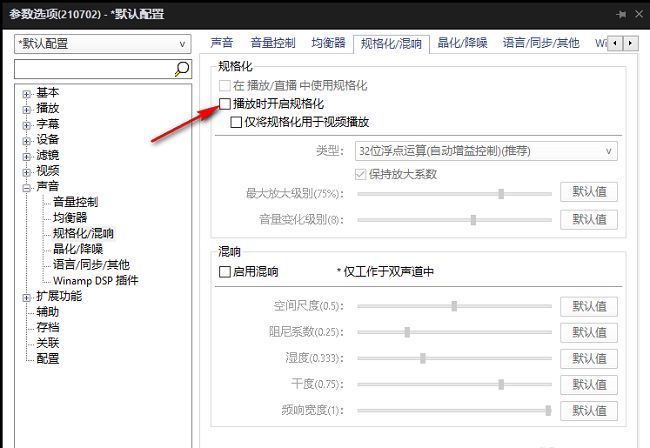Screen dimensions: 650x448
Task: Expand the 基本 tree node
Action: (27, 93)
